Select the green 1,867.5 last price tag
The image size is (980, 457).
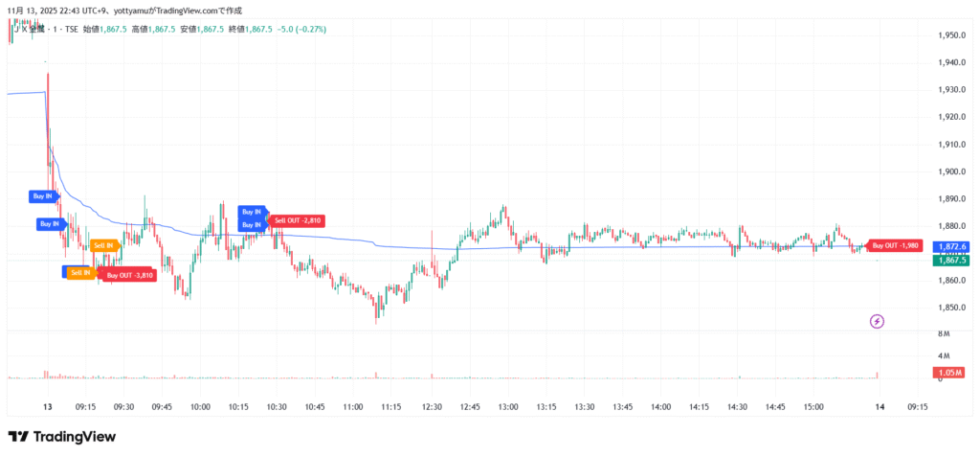click(x=952, y=260)
